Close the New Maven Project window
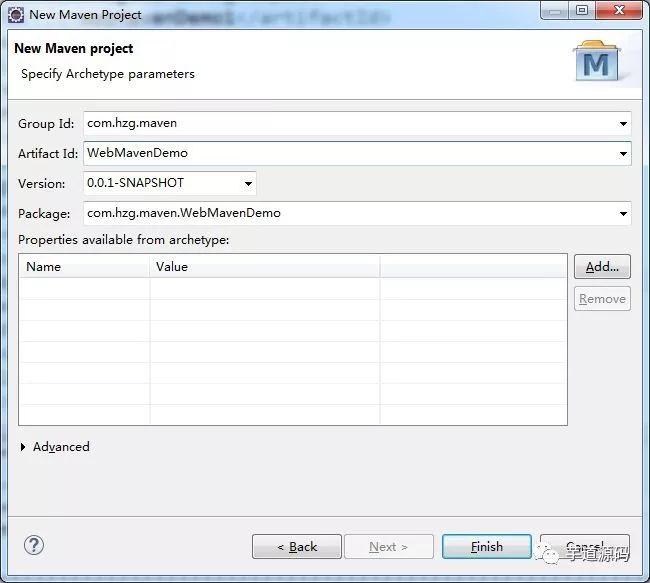 619,10
